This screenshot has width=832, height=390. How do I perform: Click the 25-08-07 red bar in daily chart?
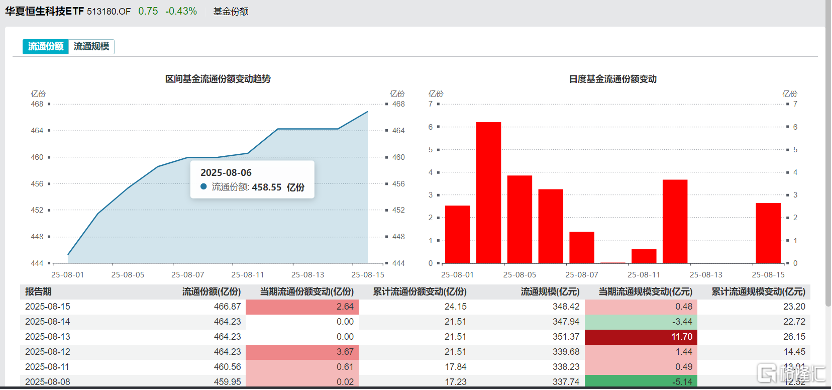(582, 247)
